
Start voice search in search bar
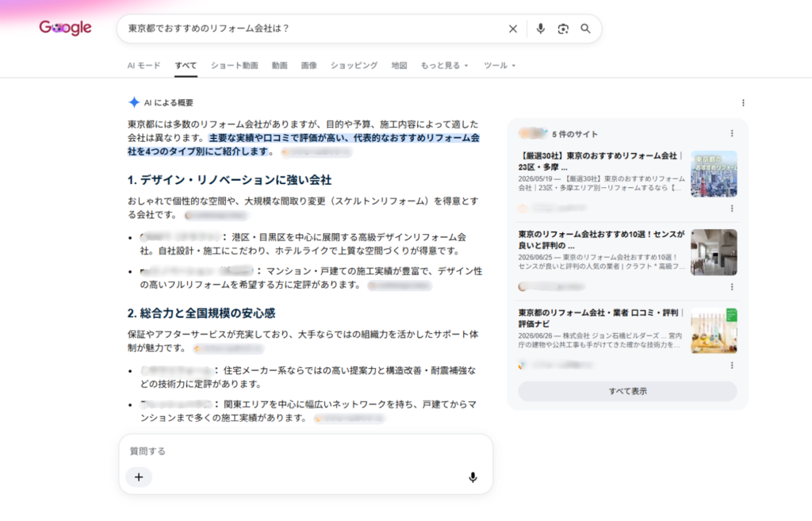click(540, 29)
